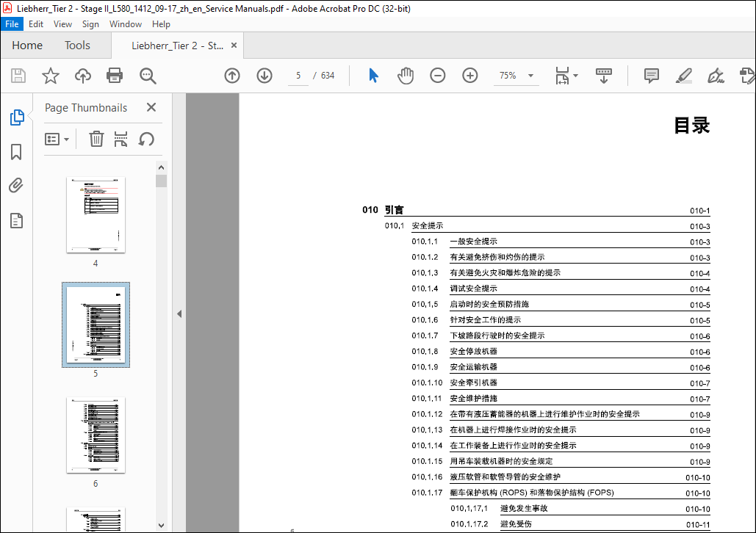Screen dimensions: 756x533
Task: Select page 5 thumbnail
Action: (x=96, y=324)
